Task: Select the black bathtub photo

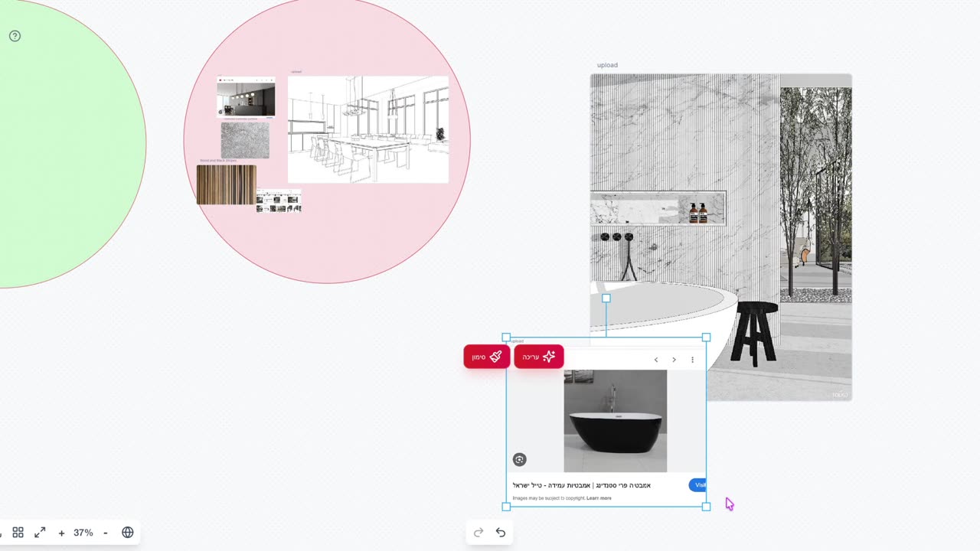Action: (616, 421)
